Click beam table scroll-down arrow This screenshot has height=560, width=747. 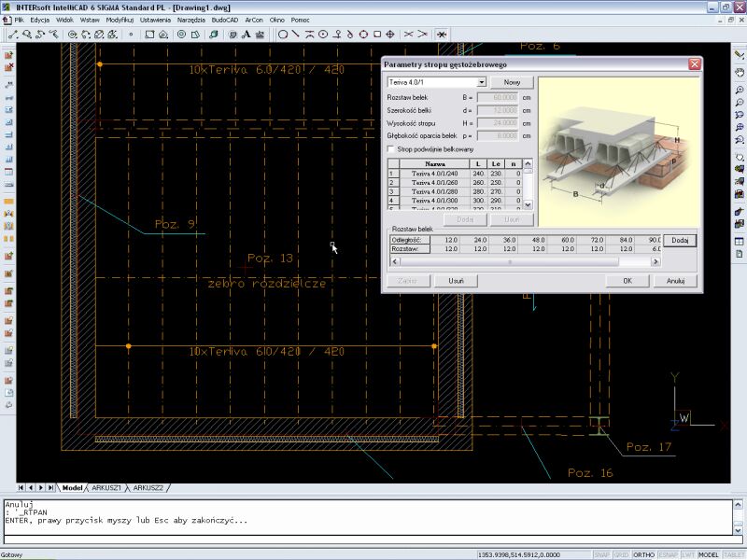click(x=528, y=204)
